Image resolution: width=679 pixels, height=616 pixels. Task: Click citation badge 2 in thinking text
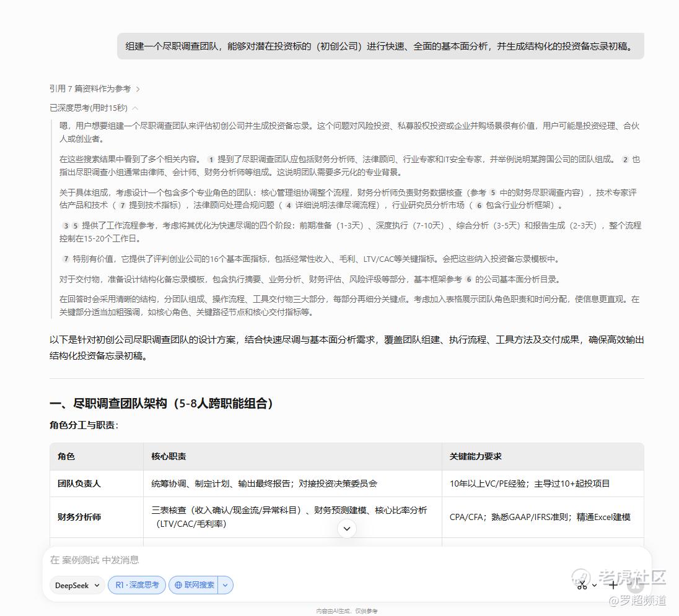[625, 160]
